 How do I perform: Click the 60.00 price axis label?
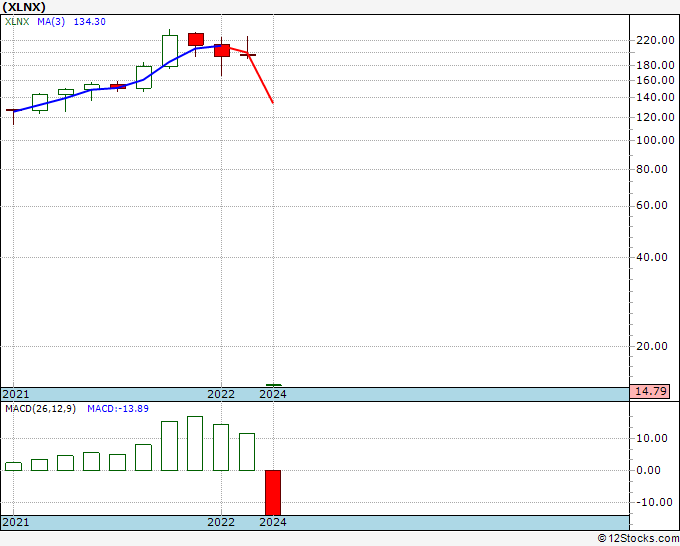(652, 205)
